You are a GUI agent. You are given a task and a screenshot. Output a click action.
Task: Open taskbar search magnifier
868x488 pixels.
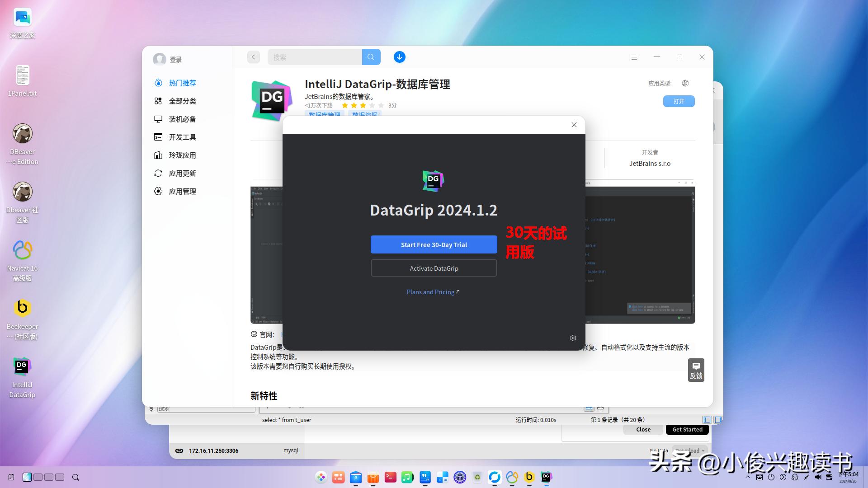75,477
